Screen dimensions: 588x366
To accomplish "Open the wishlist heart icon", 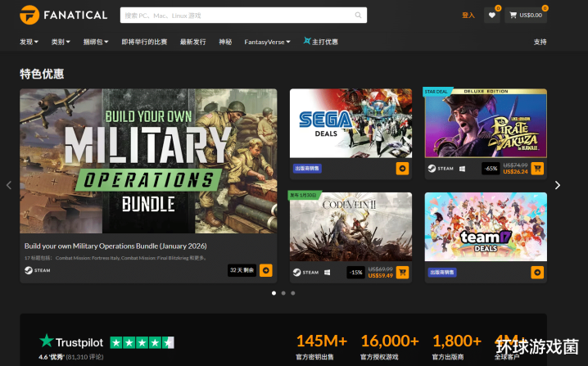I will click(491, 15).
